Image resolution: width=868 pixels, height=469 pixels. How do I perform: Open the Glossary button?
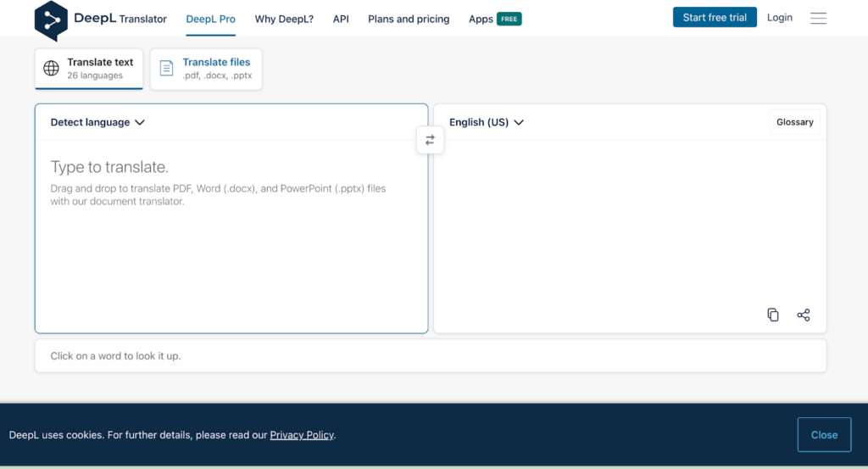point(794,122)
